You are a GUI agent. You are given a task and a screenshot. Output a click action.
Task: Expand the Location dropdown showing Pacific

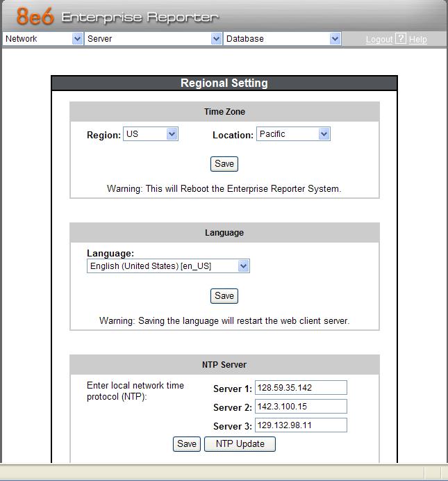click(x=292, y=134)
